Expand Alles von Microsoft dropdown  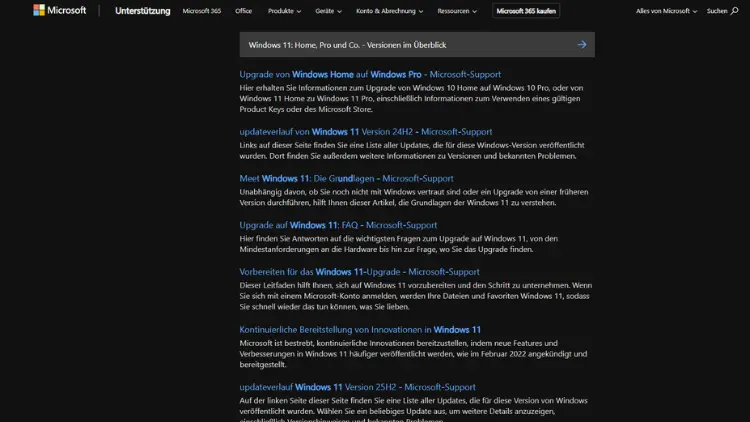(666, 11)
